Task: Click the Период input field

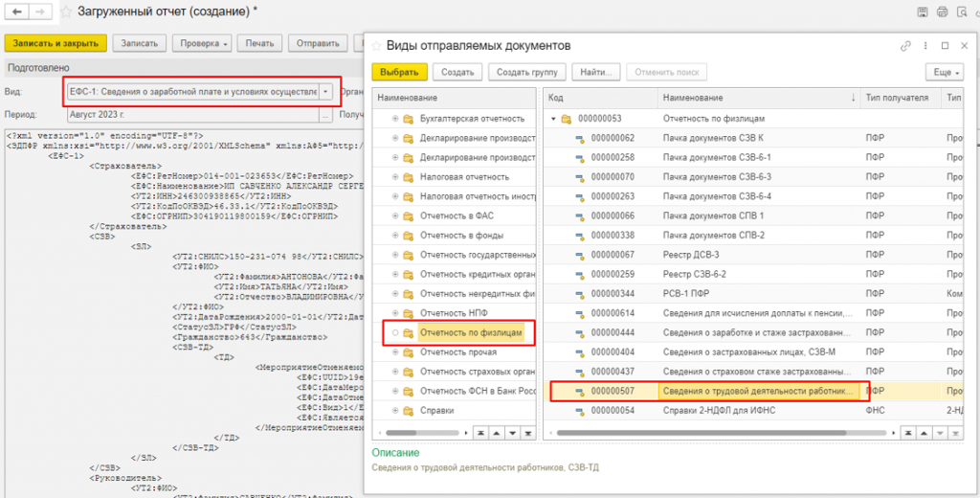Action: [193, 115]
